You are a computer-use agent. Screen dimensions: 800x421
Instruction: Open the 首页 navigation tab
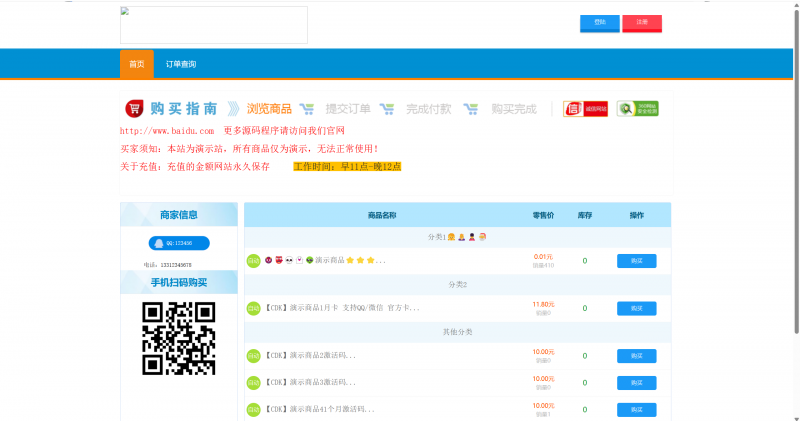pyautogui.click(x=136, y=64)
